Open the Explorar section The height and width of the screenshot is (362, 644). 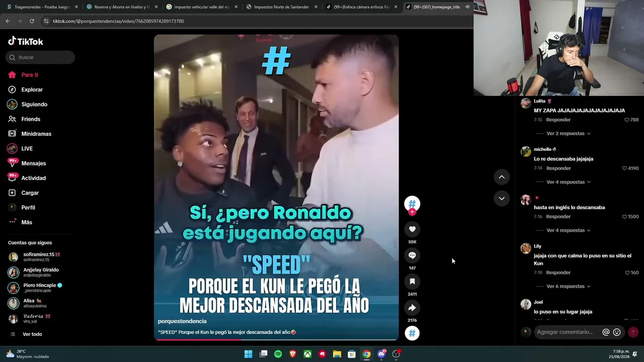click(32, 89)
